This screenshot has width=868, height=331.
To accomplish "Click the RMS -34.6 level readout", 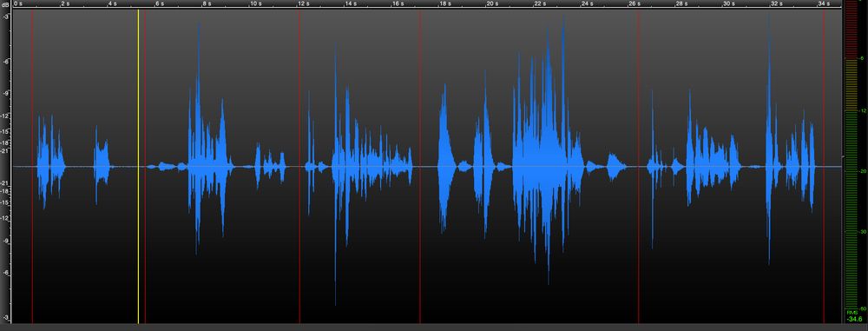I will pos(854,316).
